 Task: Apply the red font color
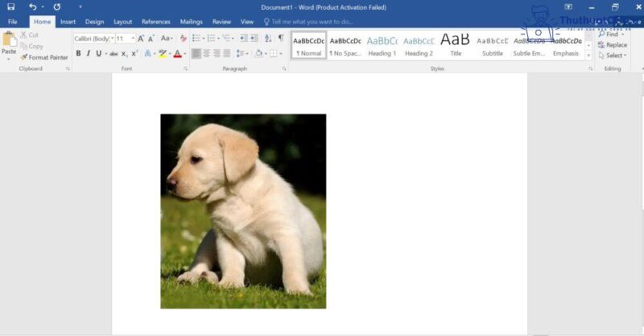point(177,53)
